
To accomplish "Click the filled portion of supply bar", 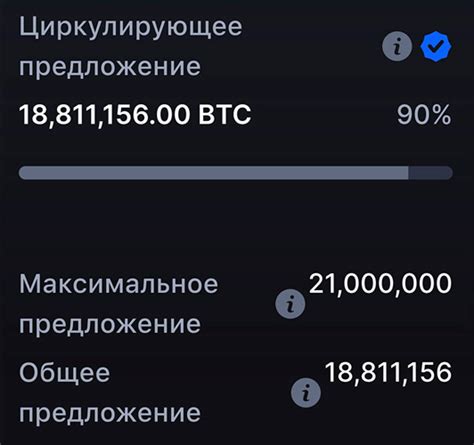I will 213,173.
